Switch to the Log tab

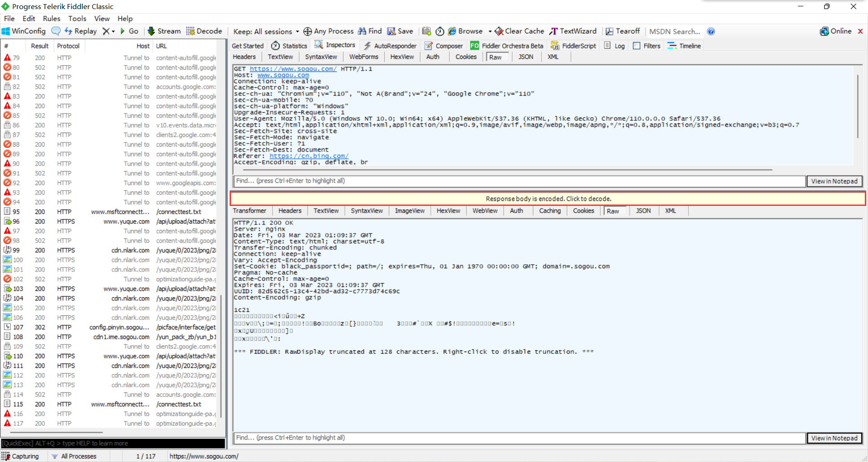pyautogui.click(x=614, y=46)
